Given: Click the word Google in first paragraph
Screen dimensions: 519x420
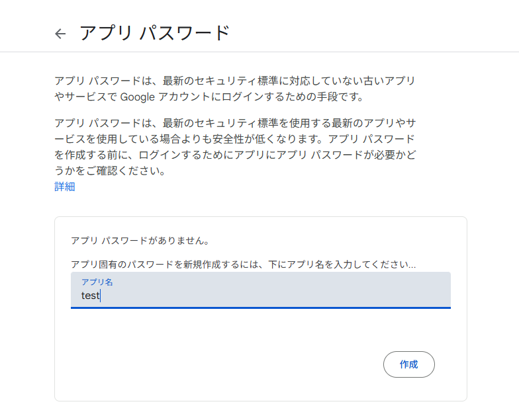Looking at the screenshot, I should [138, 97].
